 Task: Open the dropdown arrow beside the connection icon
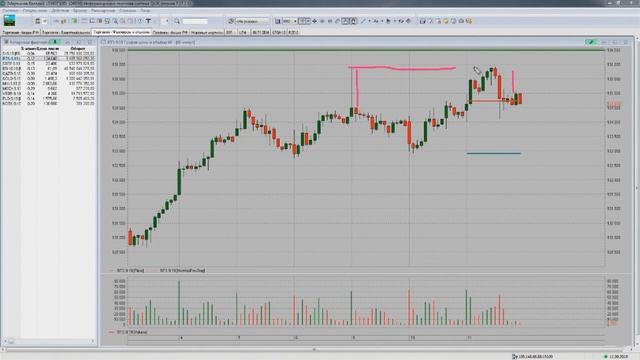click(x=45, y=21)
